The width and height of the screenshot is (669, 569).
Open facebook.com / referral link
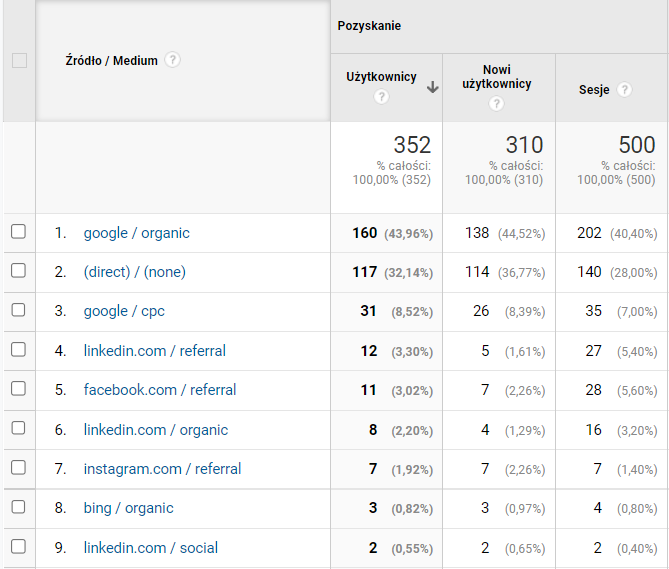(x=160, y=390)
